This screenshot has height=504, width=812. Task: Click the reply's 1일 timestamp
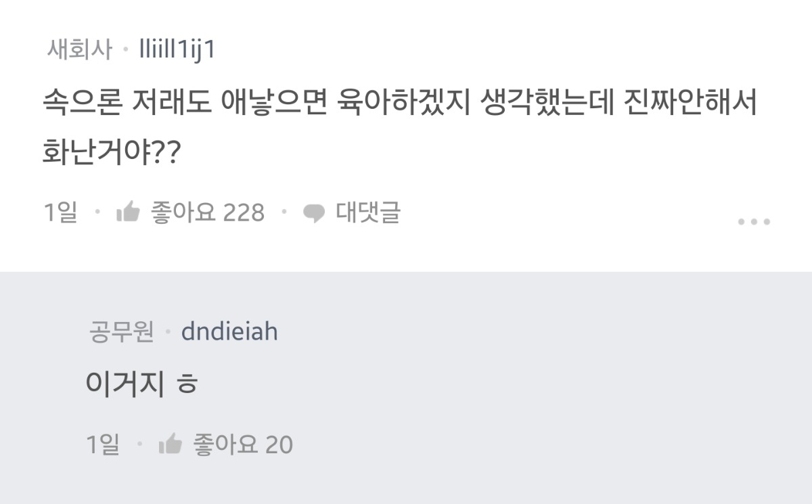pos(103,444)
